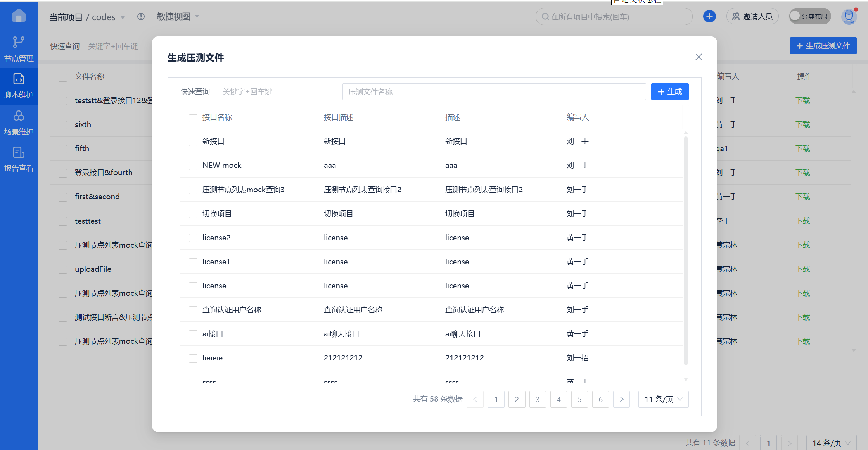Expand the 敏捷视图 view dropdown
Image resolution: width=868 pixels, height=450 pixels.
(178, 17)
